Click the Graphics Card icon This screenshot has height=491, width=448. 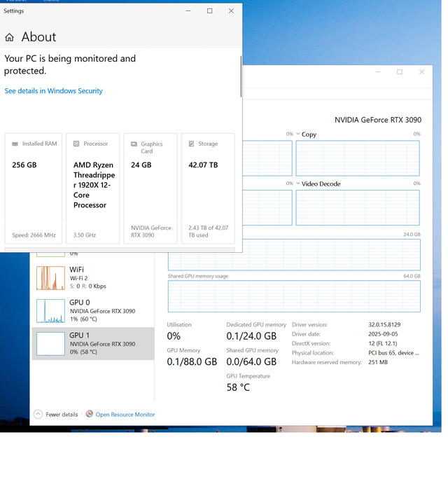(x=134, y=144)
